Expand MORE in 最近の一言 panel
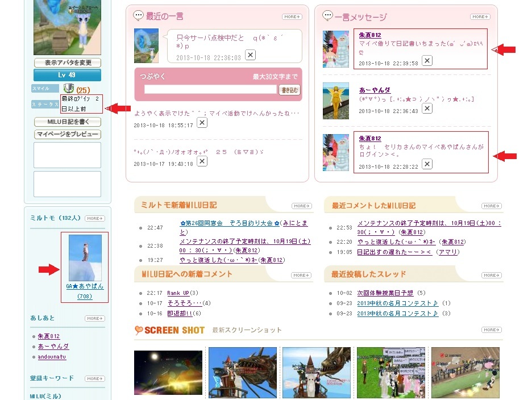Image resolution: width=532 pixels, height=400 pixels. coord(292,17)
